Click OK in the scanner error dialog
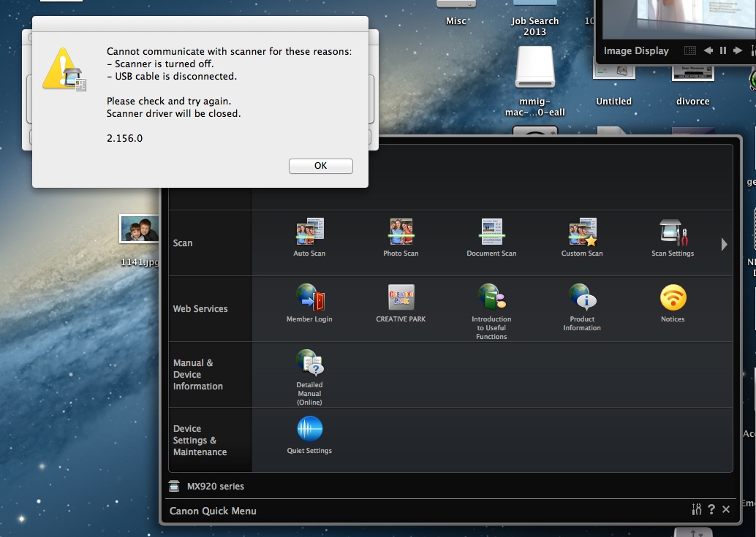The image size is (756, 537). [320, 166]
